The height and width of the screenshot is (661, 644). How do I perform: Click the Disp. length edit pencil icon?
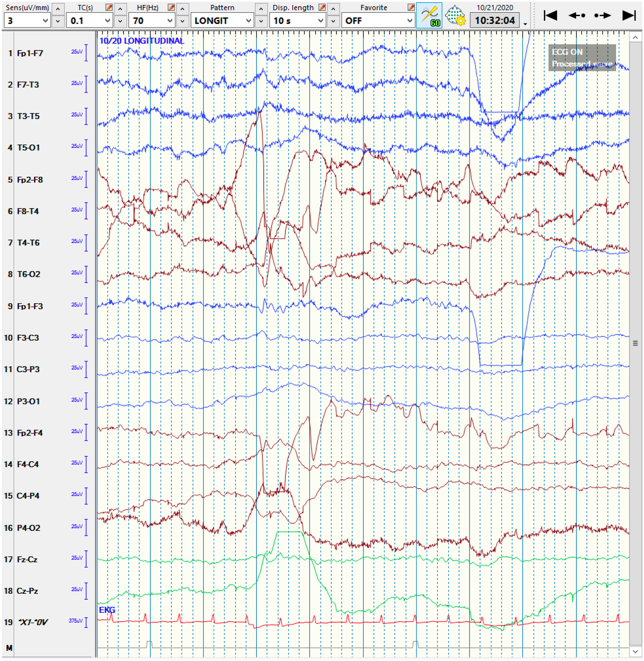pos(322,7)
